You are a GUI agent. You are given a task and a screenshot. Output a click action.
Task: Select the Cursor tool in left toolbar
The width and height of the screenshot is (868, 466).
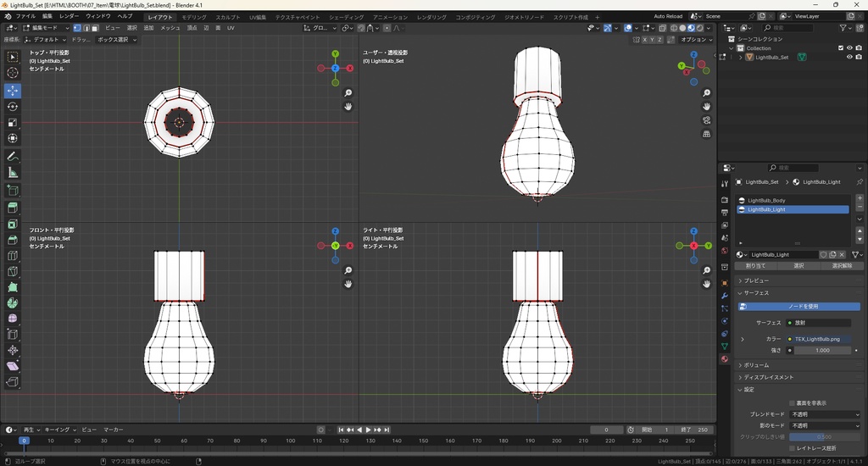(x=12, y=73)
